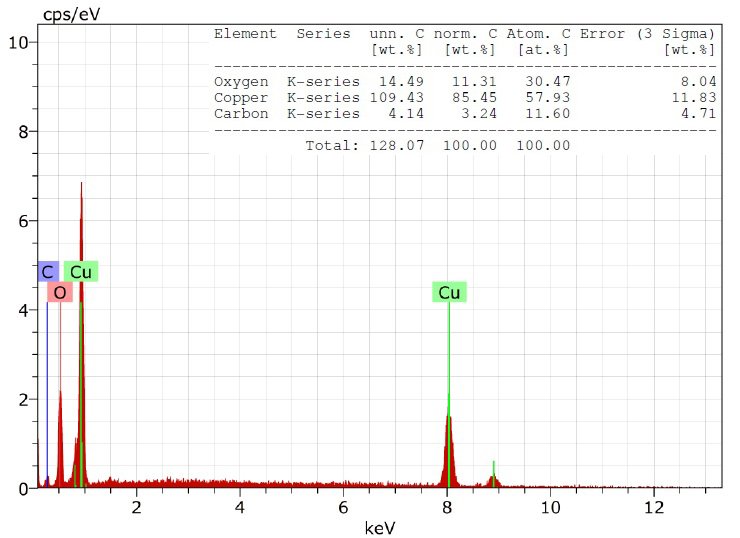Click the blue C element label
The width and height of the screenshot is (740, 538).
tap(47, 271)
